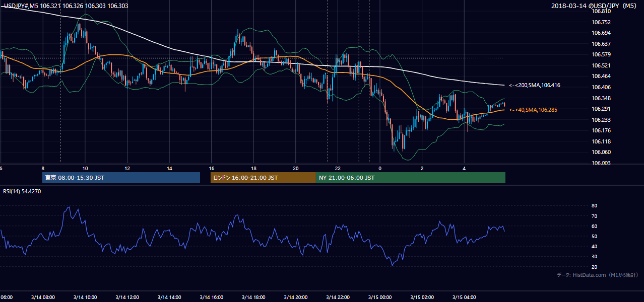Click the 3/14 14:00 time axis label
Image resolution: width=644 pixels, height=302 pixels.
pyautogui.click(x=169, y=297)
